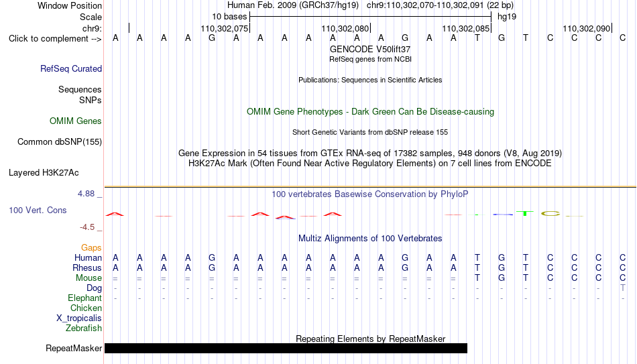Viewport: 637px width, 364px height.
Task: Click the SNPs track label
Action: [x=91, y=100]
